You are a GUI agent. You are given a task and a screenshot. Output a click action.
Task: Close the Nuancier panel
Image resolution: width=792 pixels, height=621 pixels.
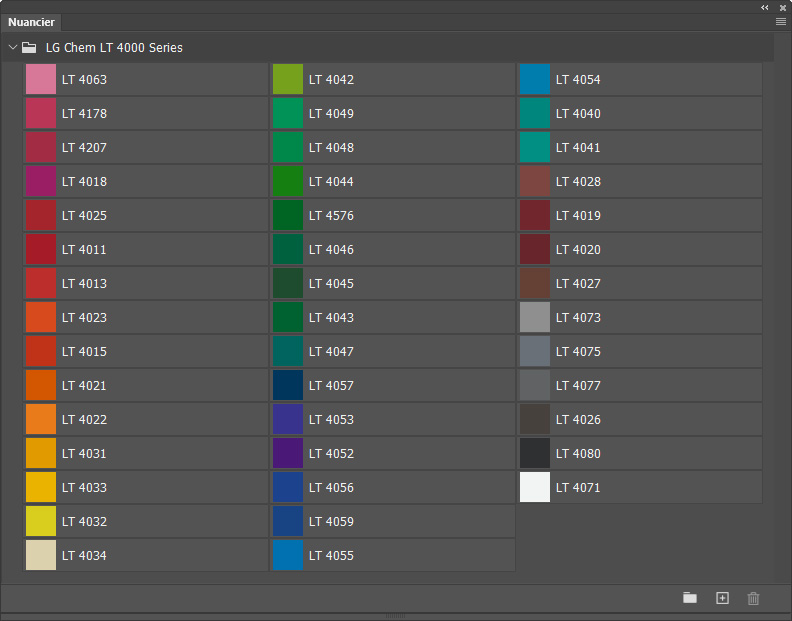[x=783, y=8]
